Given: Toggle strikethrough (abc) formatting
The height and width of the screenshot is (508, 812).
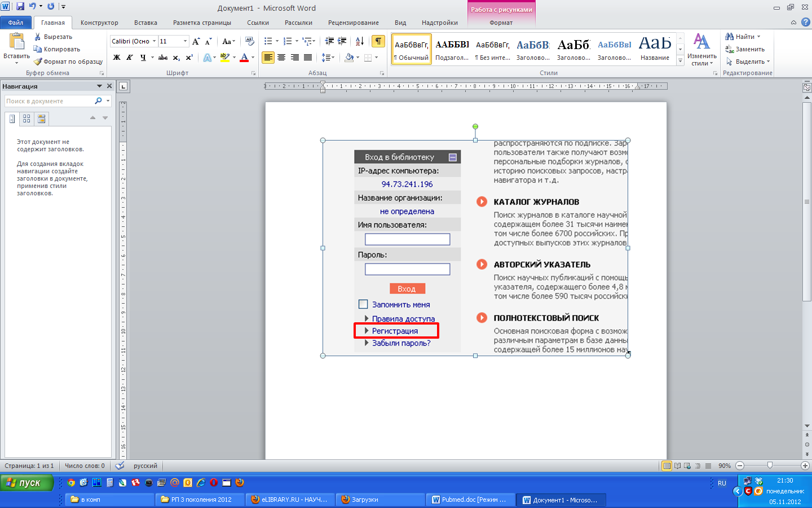Looking at the screenshot, I should coord(163,58).
